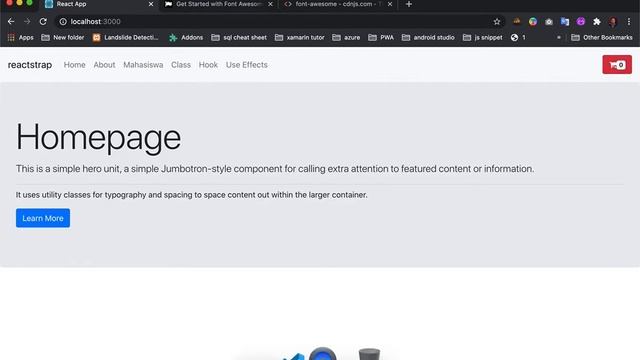Open the PWA bookmark folder
640x360 pixels.
pyautogui.click(x=381, y=38)
